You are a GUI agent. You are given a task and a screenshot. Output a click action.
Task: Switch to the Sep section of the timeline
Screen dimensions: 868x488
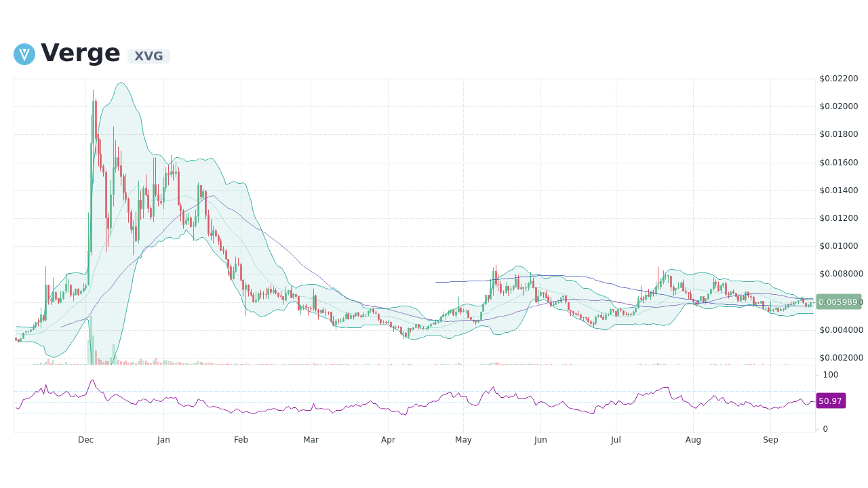point(770,440)
